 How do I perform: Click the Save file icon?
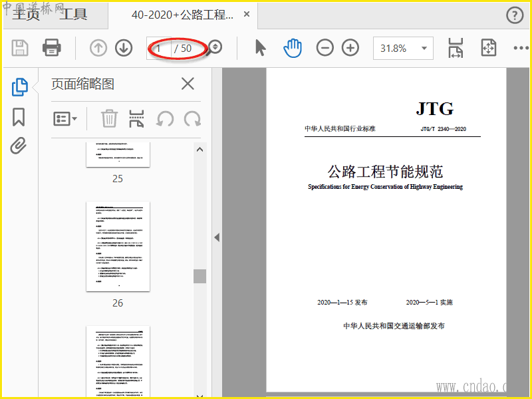point(20,48)
